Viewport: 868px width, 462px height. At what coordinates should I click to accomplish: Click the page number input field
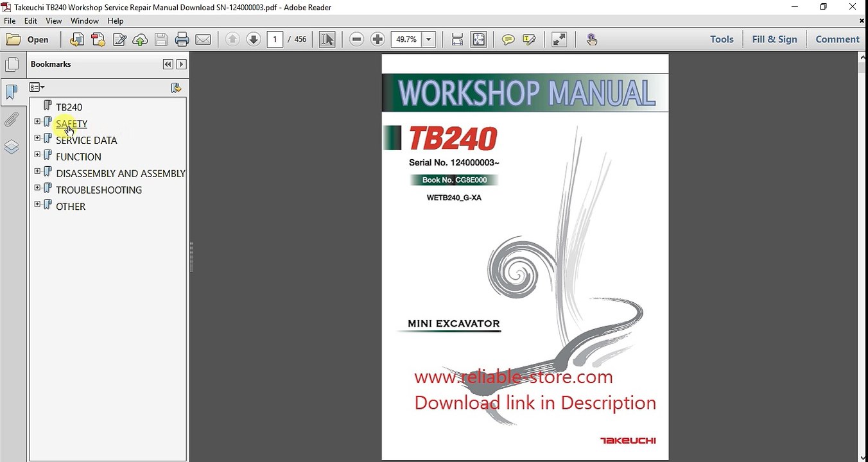tap(275, 40)
